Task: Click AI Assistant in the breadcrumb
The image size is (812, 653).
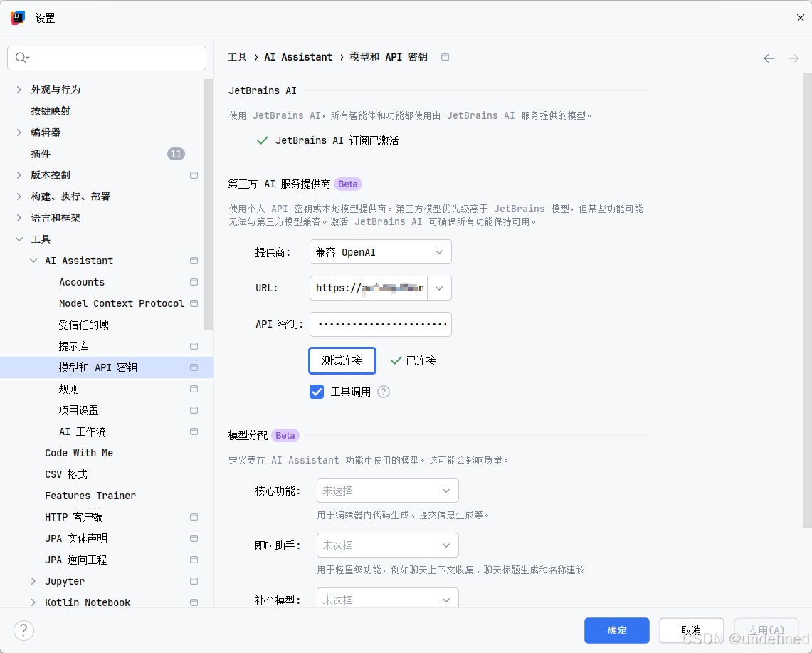Action: (x=298, y=57)
